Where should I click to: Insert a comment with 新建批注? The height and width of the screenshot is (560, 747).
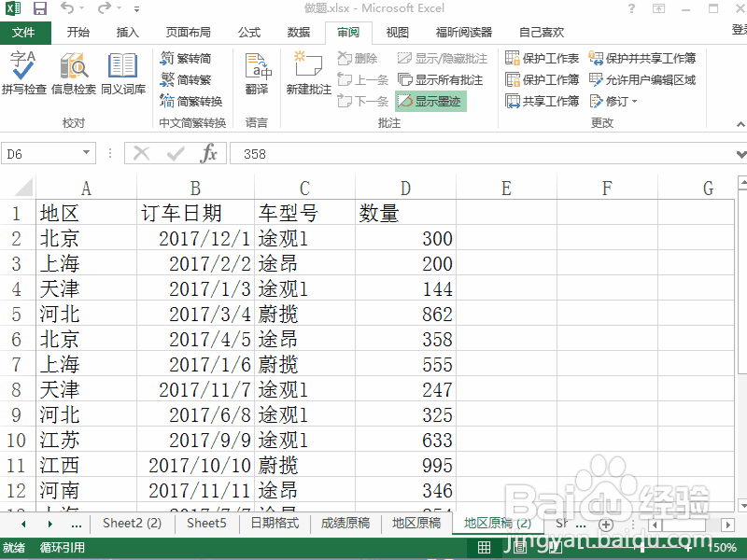click(x=308, y=73)
